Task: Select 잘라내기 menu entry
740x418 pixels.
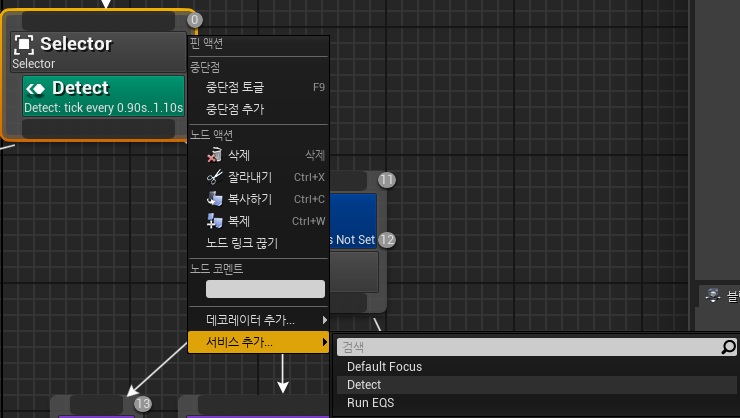Action: click(258, 177)
